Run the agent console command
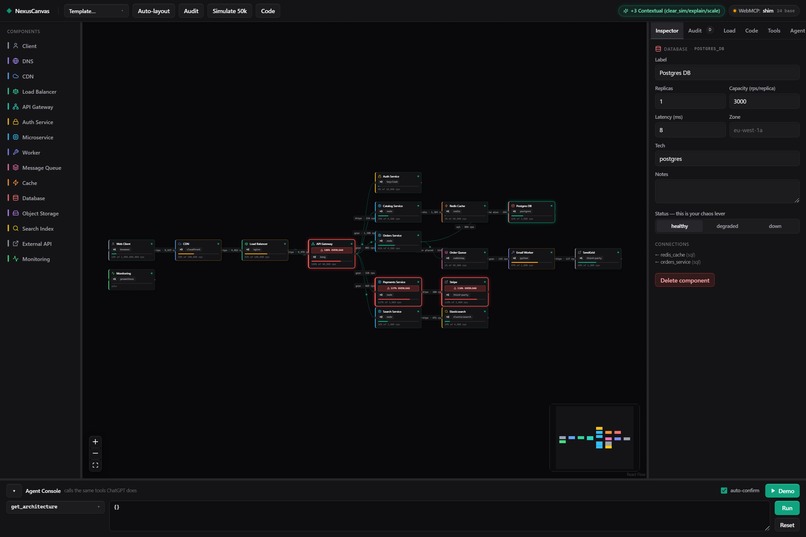806x537 pixels. click(786, 508)
